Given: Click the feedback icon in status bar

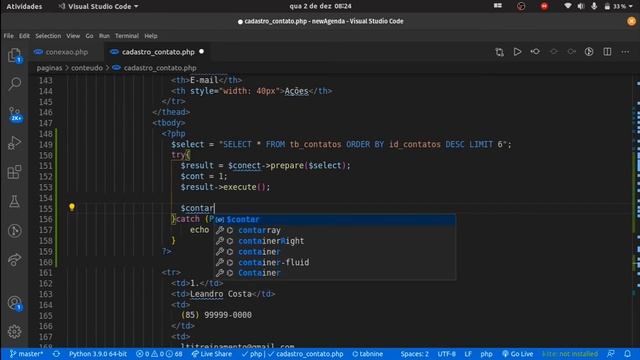Looking at the screenshot, I should click(611, 354).
